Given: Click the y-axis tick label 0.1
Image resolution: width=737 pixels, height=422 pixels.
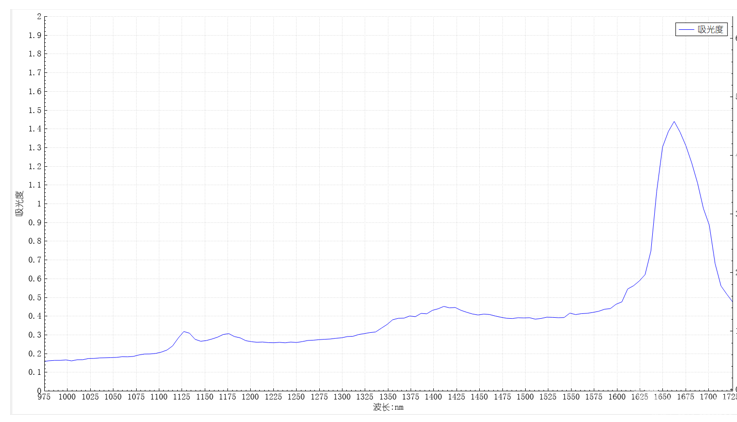Looking at the screenshot, I should [35, 372].
